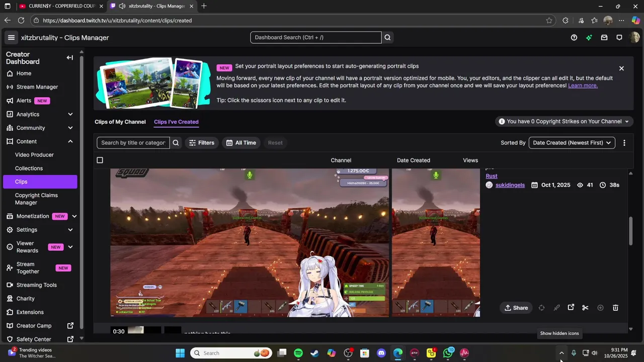Image resolution: width=644 pixels, height=362 pixels.
Task: Click the circular arrows icon in clip actions
Action: pyautogui.click(x=541, y=308)
